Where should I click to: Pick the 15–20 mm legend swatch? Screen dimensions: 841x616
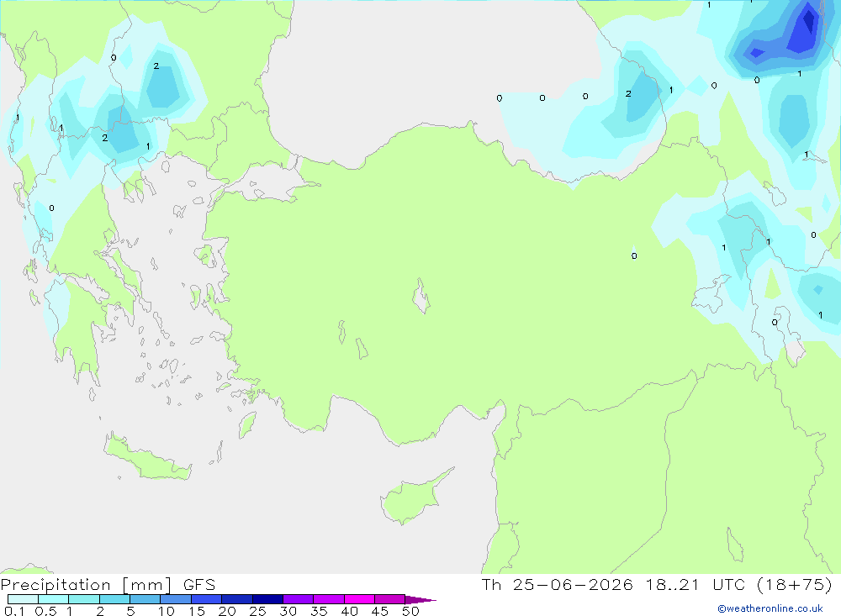pos(207,599)
